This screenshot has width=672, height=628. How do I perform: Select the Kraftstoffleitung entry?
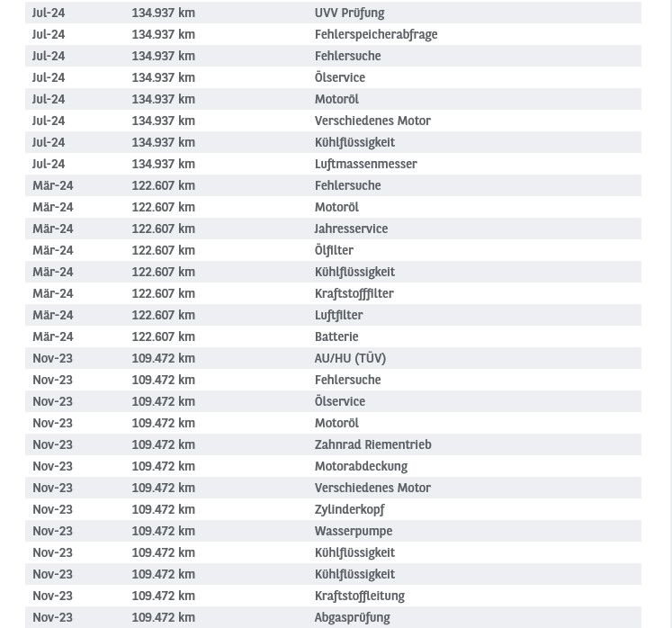click(333, 596)
